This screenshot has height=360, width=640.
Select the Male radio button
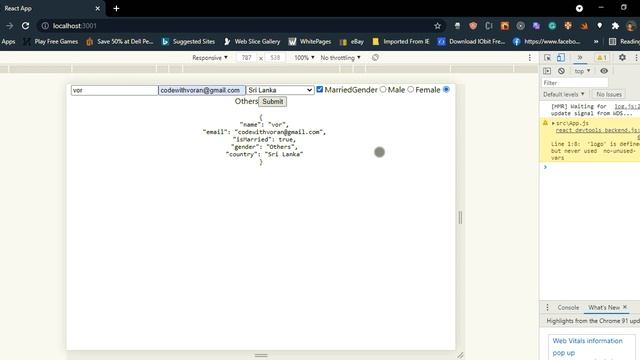pos(383,89)
